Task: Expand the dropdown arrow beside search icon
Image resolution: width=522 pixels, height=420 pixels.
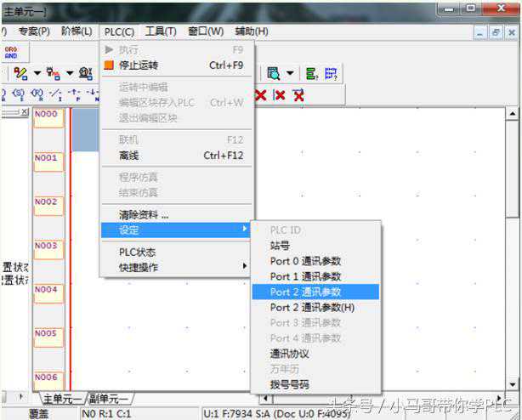Action: 290,74
